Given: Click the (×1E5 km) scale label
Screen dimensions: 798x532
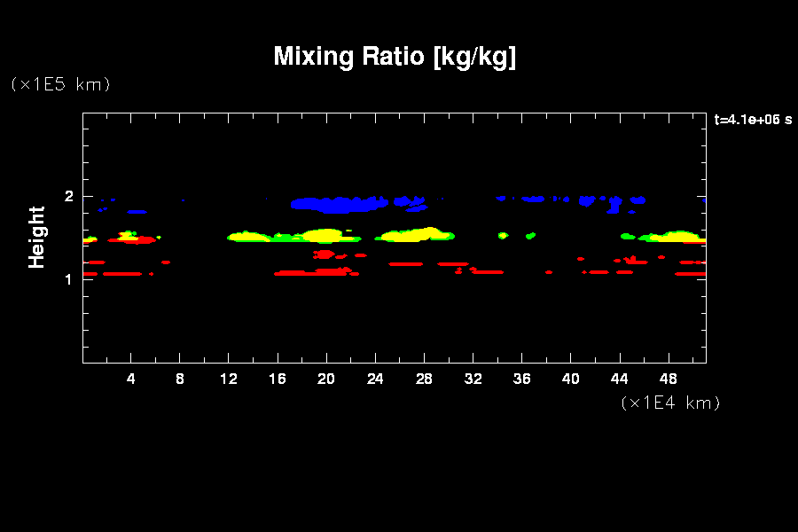Looking at the screenshot, I should [x=60, y=84].
